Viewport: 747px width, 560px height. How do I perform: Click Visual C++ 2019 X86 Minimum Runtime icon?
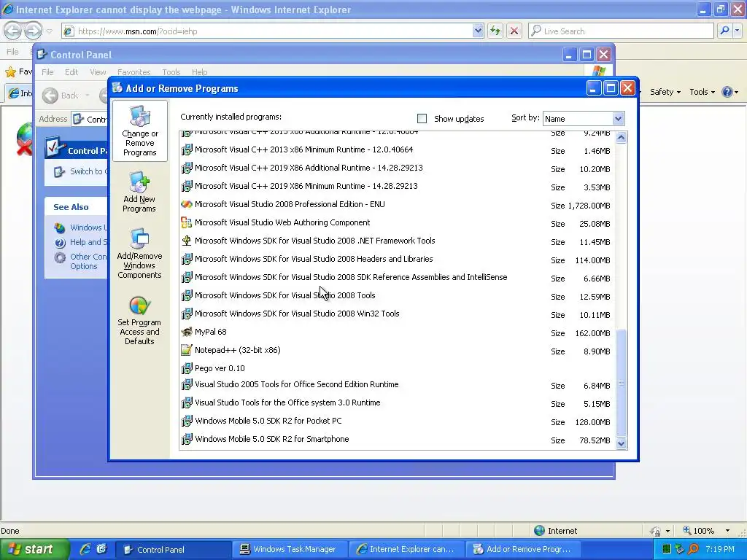(187, 186)
